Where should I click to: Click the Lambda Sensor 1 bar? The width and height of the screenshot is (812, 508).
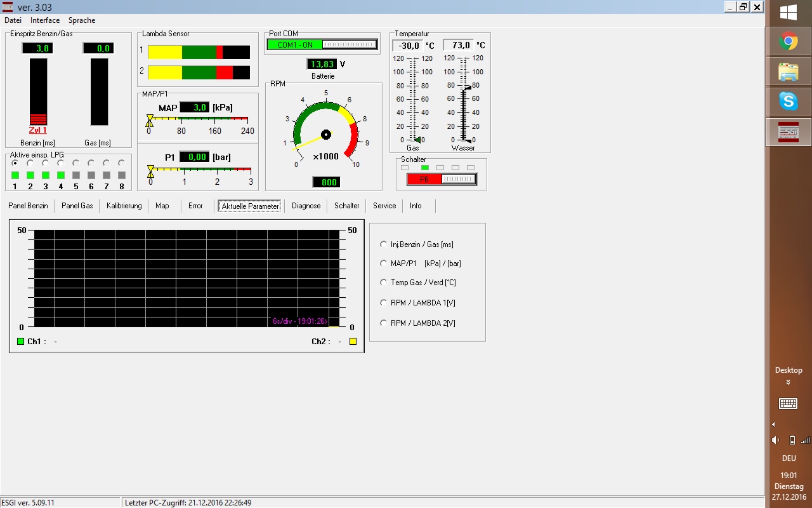click(x=199, y=52)
